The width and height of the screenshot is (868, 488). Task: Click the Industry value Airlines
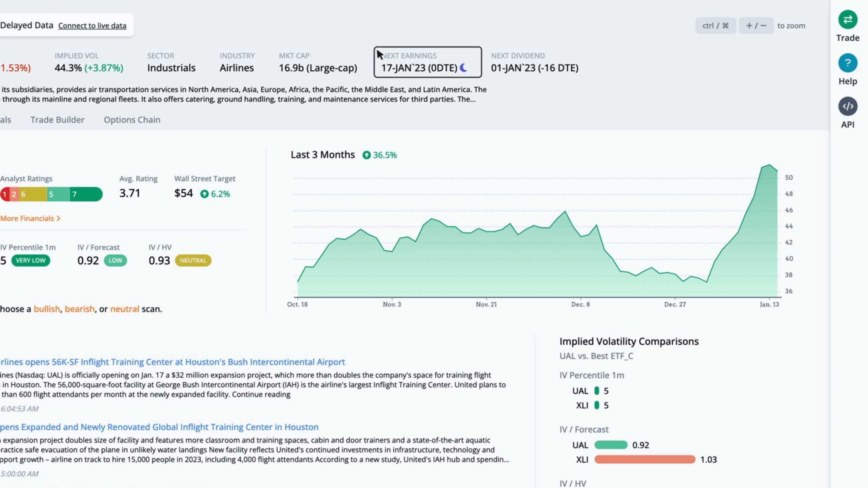237,68
